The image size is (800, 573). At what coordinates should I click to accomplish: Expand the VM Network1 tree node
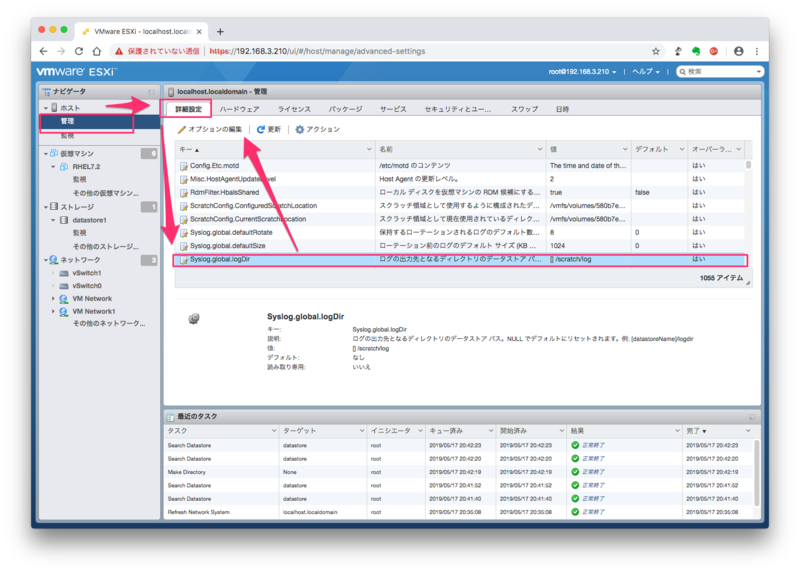pos(53,311)
